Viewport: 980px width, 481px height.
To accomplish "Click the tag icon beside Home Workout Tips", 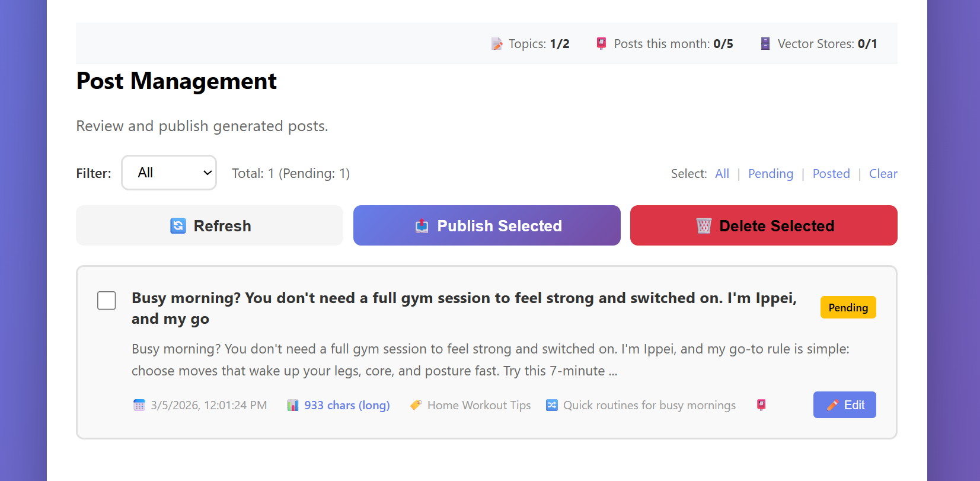I will pos(416,405).
